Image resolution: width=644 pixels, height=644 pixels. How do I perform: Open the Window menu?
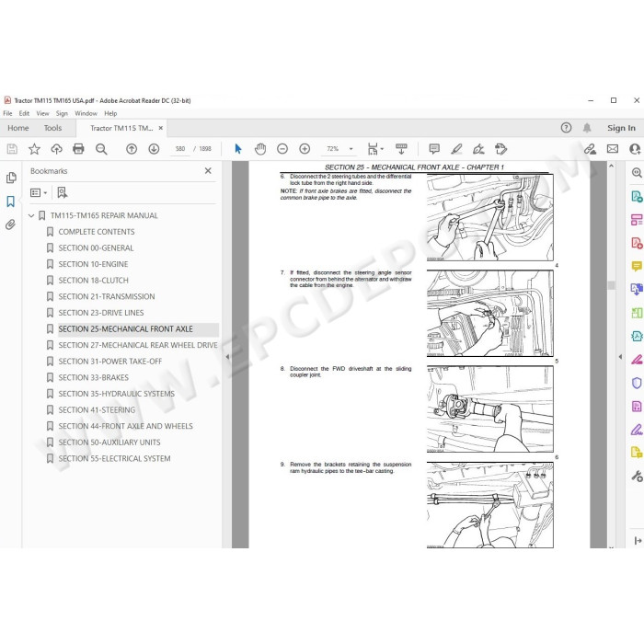pos(86,113)
